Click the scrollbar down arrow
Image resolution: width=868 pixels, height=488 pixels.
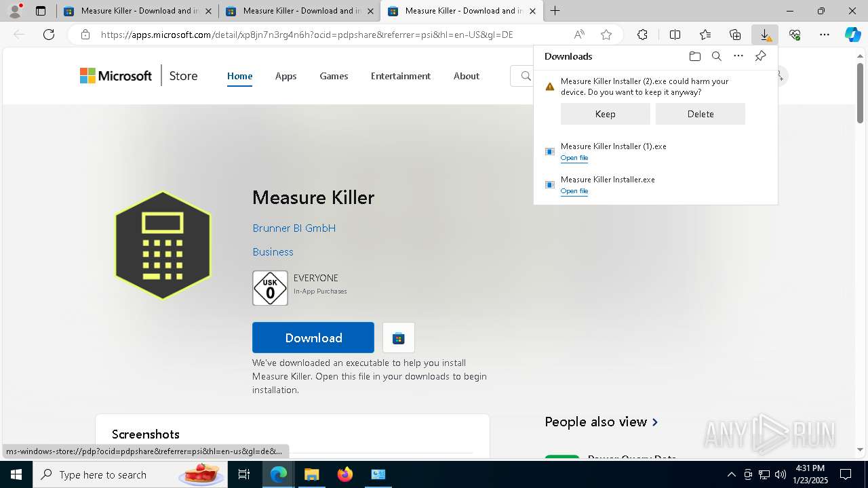pyautogui.click(x=861, y=449)
